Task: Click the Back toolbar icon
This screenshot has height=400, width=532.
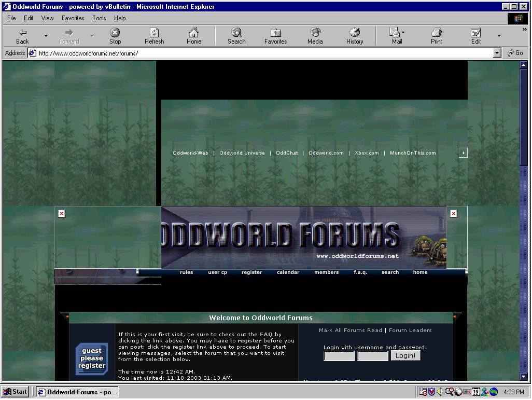Action: (22, 36)
